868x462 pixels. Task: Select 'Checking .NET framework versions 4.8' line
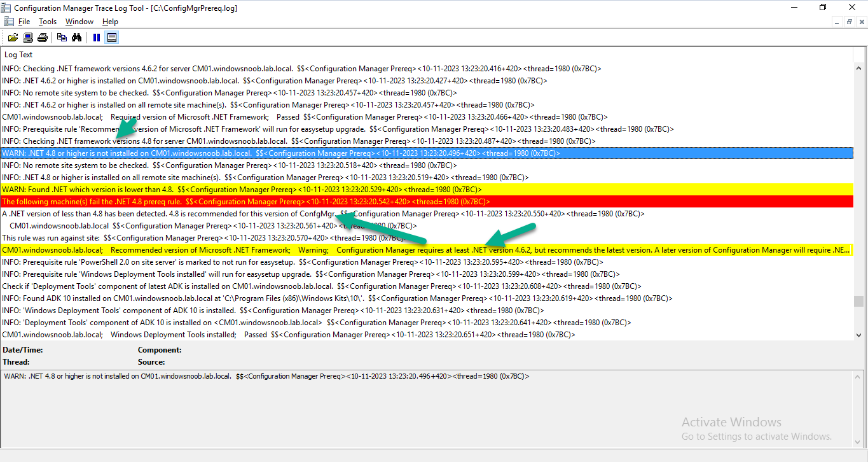click(427, 141)
